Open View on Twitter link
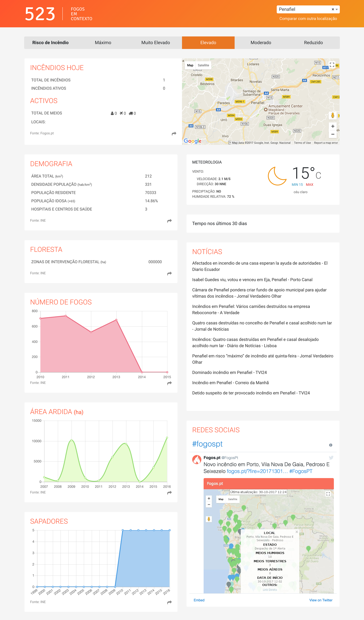364x620 pixels. pos(321,600)
